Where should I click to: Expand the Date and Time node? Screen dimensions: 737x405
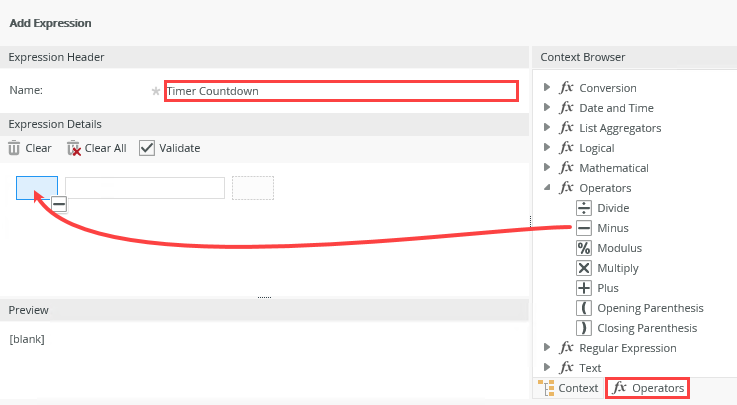coord(547,108)
